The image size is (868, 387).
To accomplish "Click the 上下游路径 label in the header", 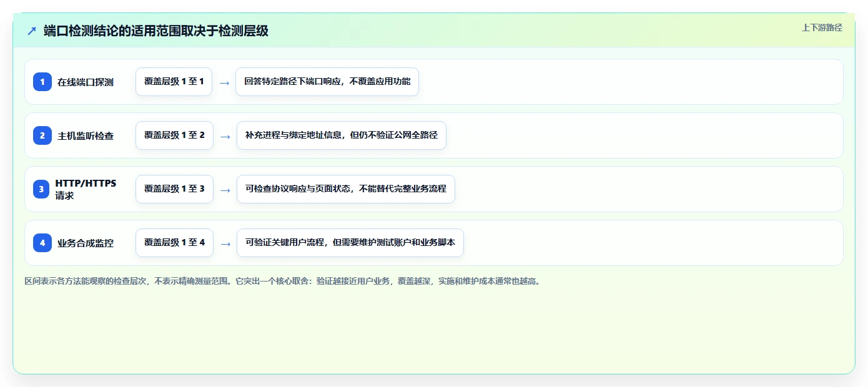I will 822,27.
